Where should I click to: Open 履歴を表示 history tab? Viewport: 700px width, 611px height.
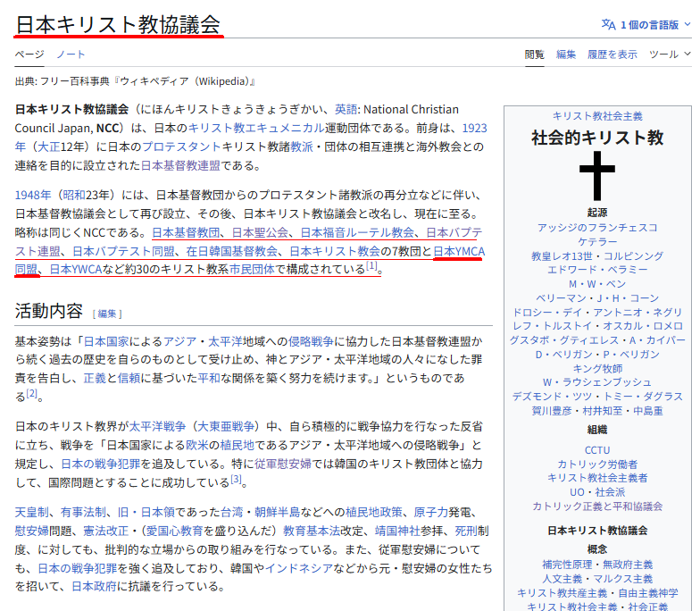click(x=612, y=54)
